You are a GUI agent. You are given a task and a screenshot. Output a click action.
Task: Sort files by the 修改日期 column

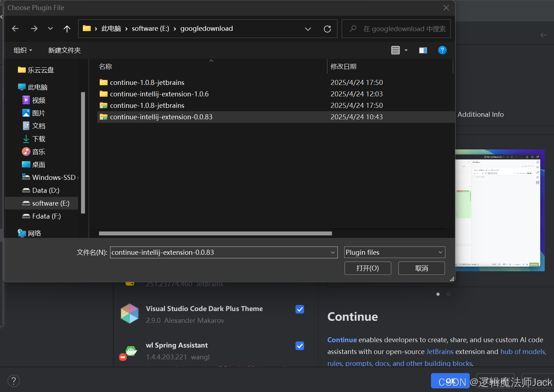point(344,67)
